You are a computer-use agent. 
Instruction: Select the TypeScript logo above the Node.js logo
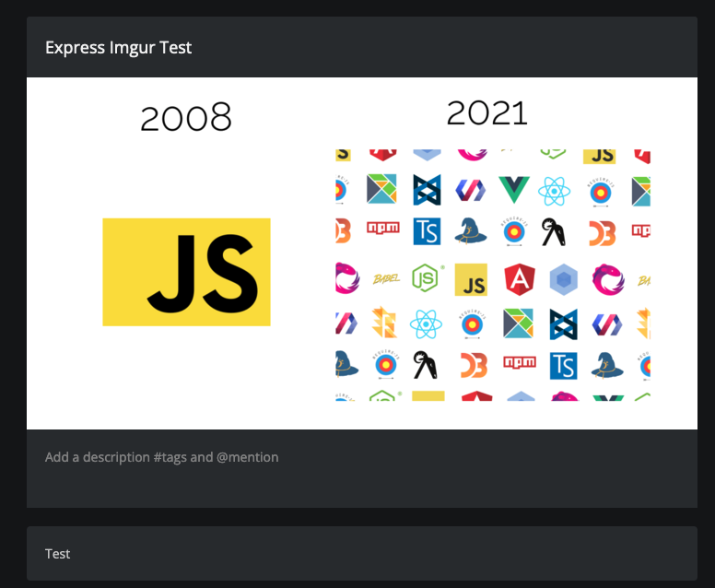pyautogui.click(x=427, y=231)
